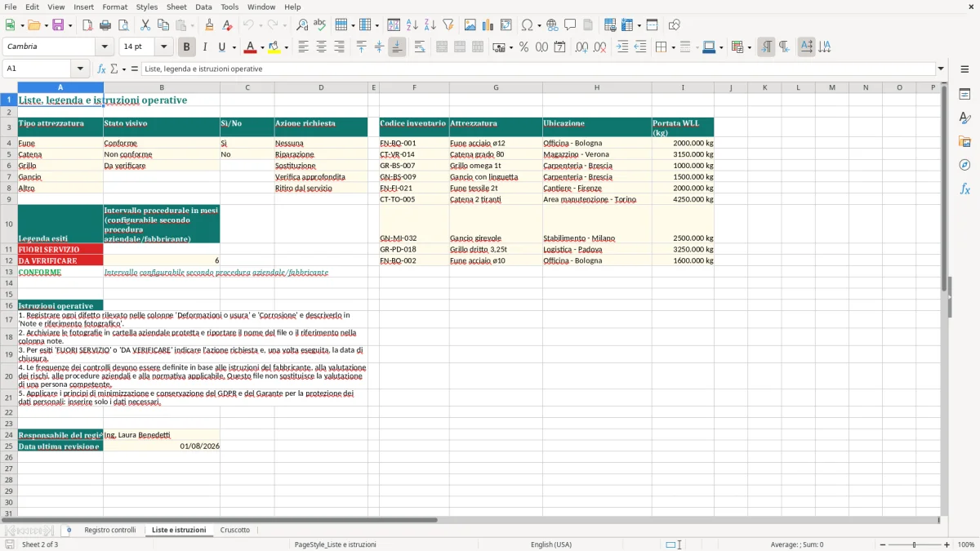980x551 pixels.
Task: Toggle Italic formatting
Action: point(204,47)
